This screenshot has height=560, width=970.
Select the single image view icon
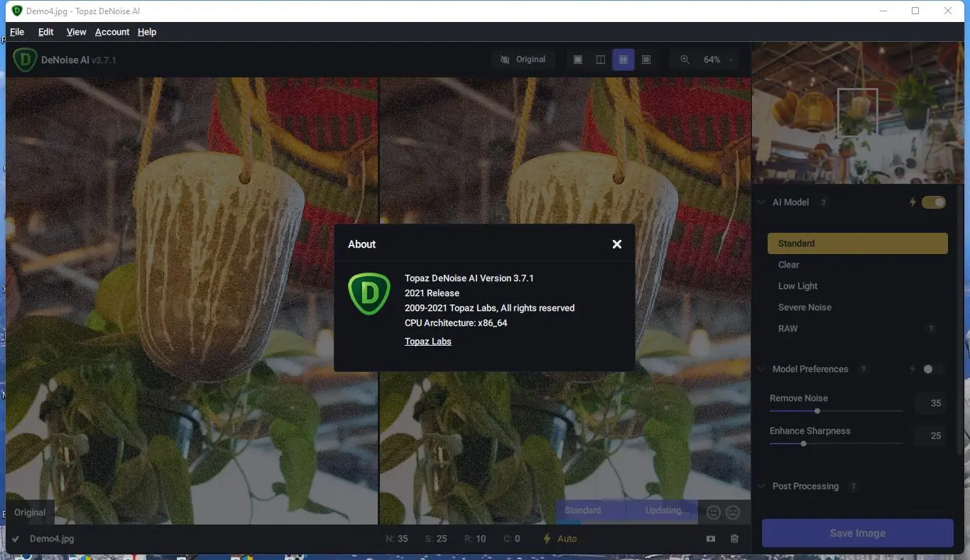[578, 60]
